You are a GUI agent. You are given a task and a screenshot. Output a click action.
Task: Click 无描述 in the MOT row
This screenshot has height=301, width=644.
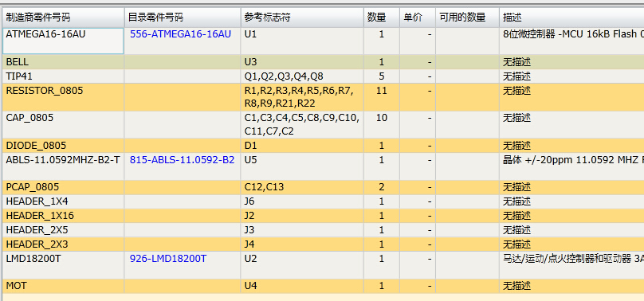pyautogui.click(x=517, y=286)
